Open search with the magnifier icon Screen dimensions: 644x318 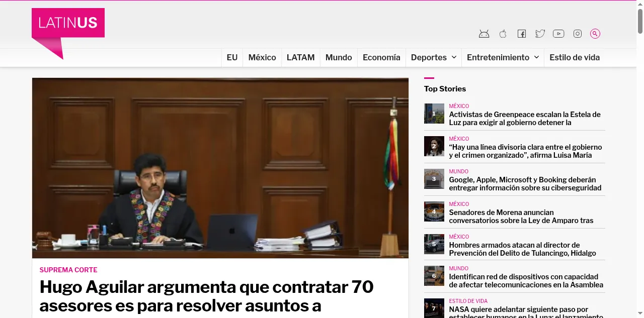595,34
